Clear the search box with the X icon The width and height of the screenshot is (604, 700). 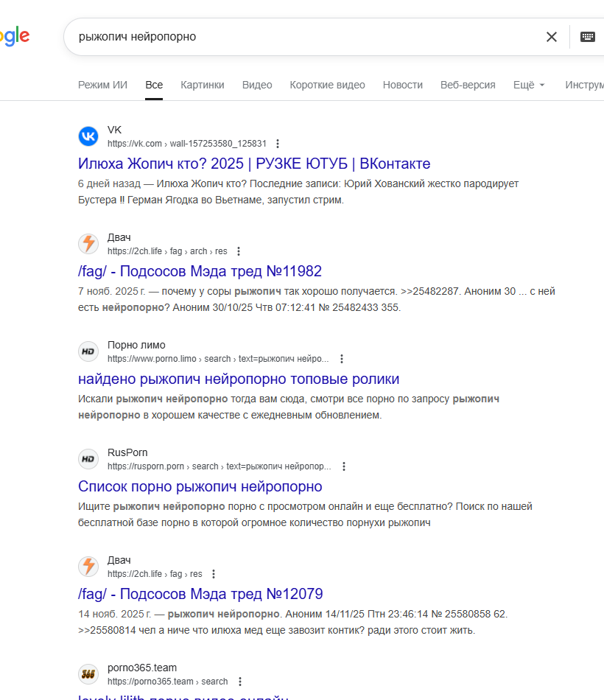(551, 37)
